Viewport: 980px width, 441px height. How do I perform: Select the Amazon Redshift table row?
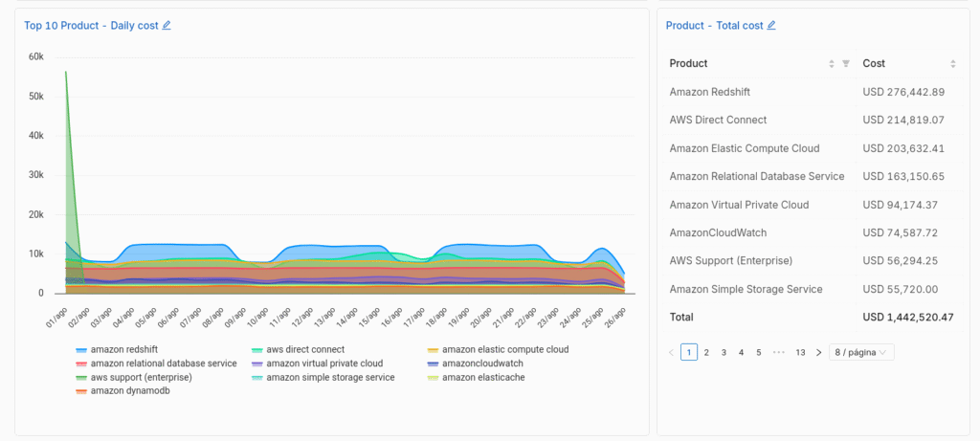point(813,93)
